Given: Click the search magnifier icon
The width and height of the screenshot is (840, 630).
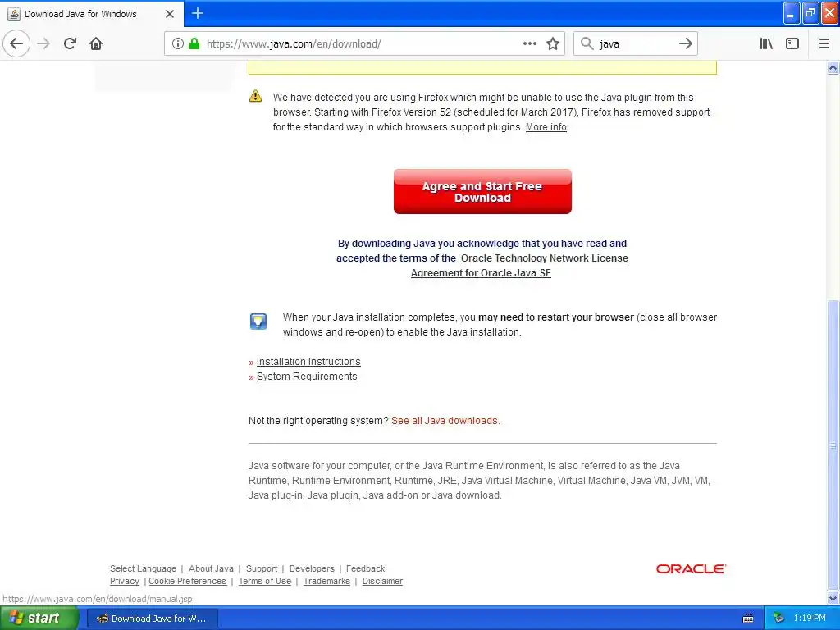Looking at the screenshot, I should [587, 44].
